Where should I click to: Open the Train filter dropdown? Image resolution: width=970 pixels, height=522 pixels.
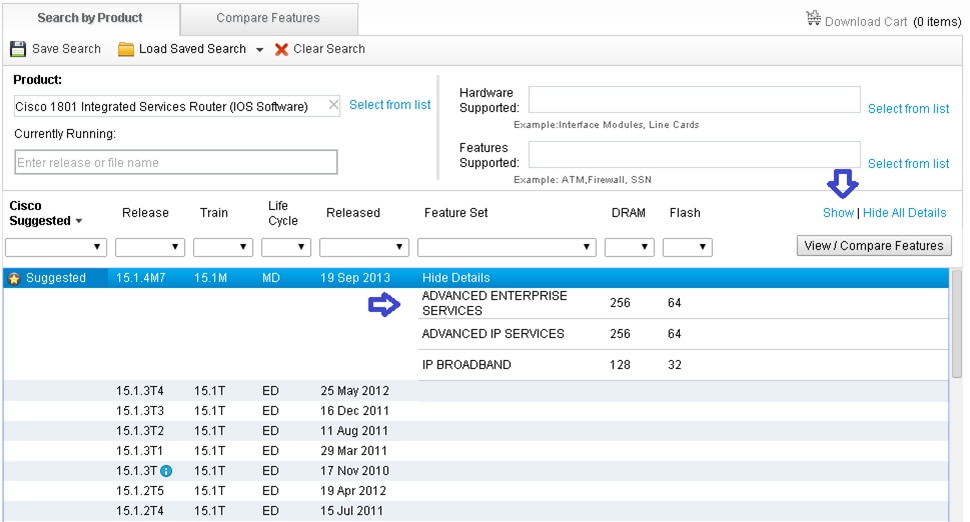[223, 247]
